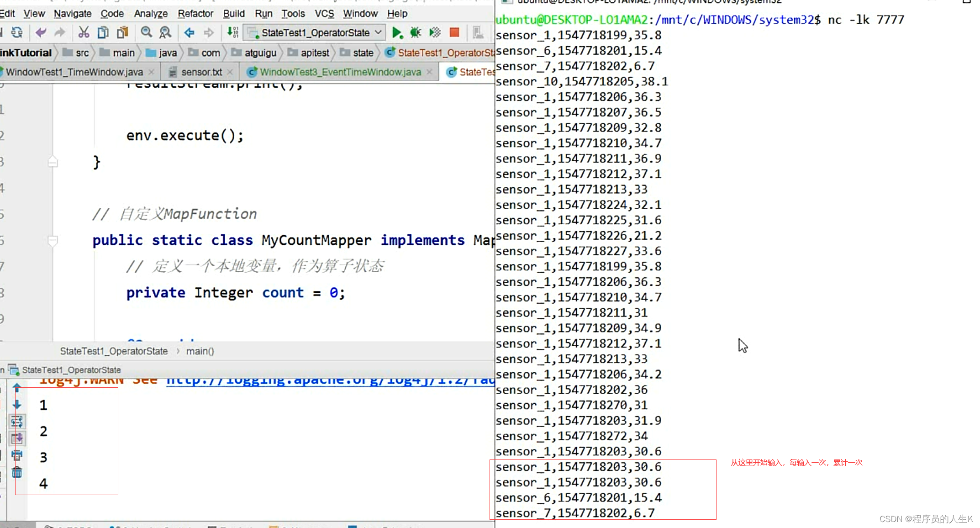Close the WindowTest3_EventTimeWindow.java tab
The image size is (980, 528).
click(x=429, y=72)
